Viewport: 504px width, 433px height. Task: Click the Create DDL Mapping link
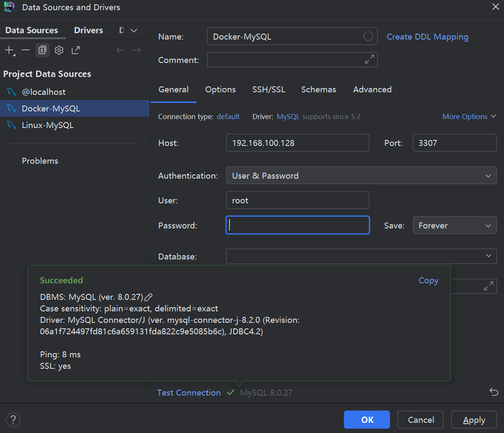(x=428, y=37)
